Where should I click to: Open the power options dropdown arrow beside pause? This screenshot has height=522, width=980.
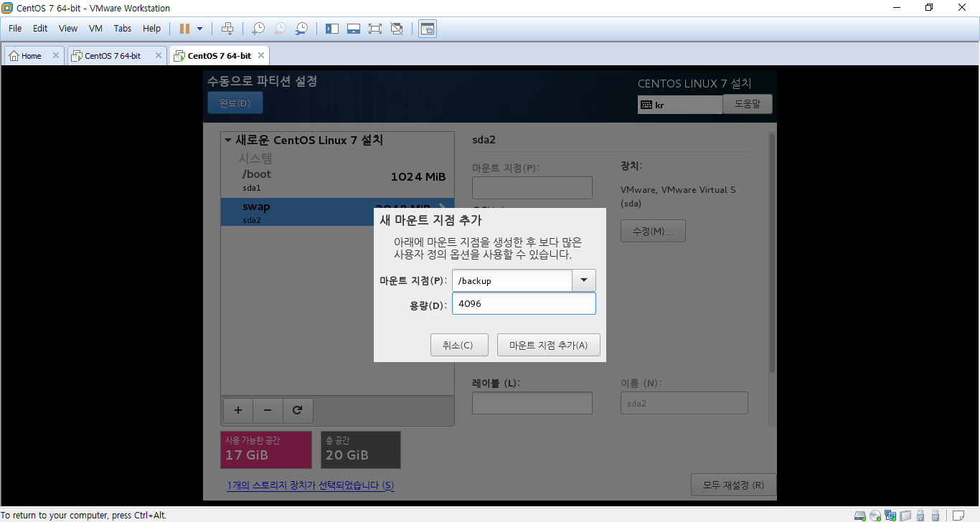tap(199, 29)
